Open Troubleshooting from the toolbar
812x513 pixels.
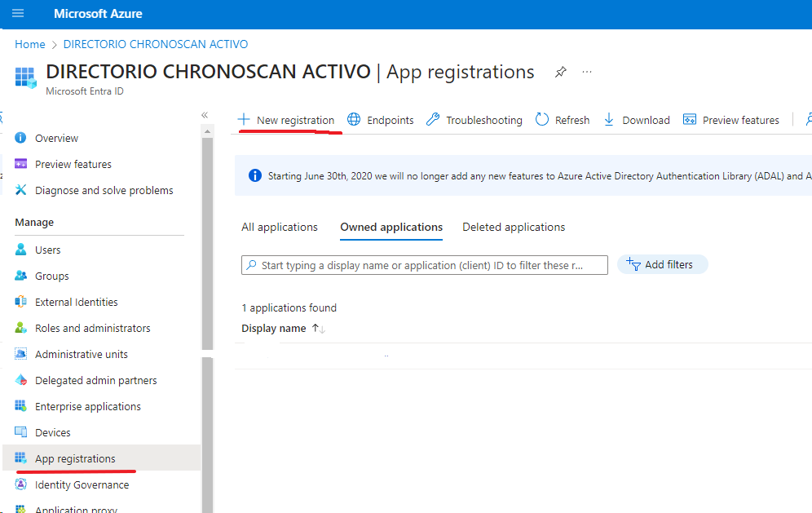point(474,120)
